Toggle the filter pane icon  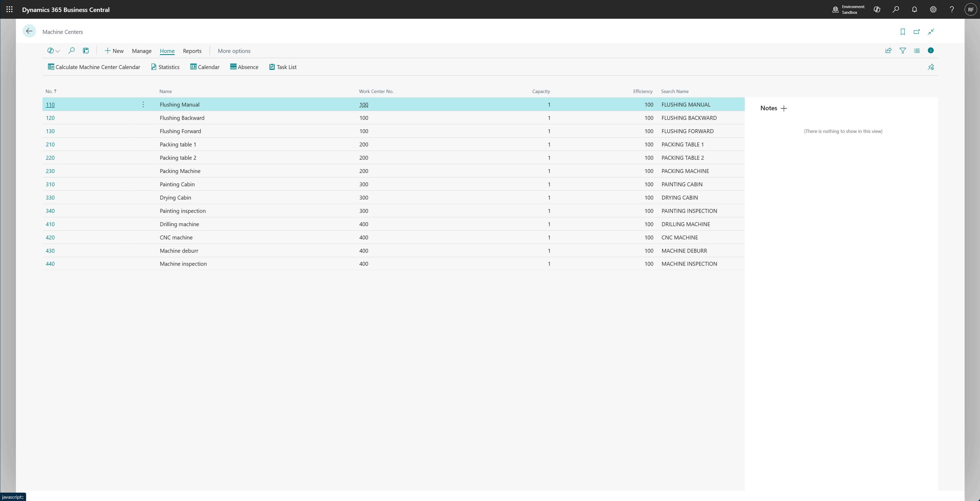902,51
